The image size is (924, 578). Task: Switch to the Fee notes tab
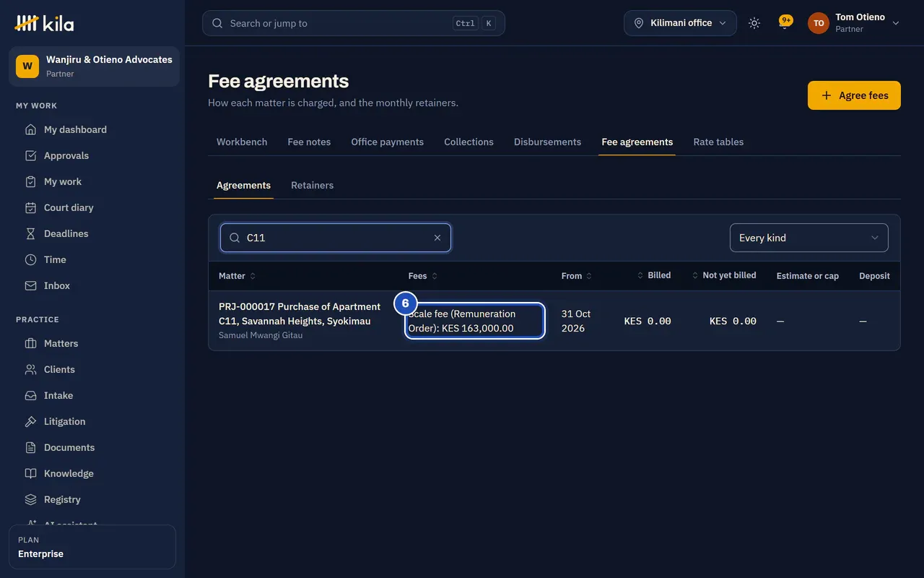[x=309, y=142]
